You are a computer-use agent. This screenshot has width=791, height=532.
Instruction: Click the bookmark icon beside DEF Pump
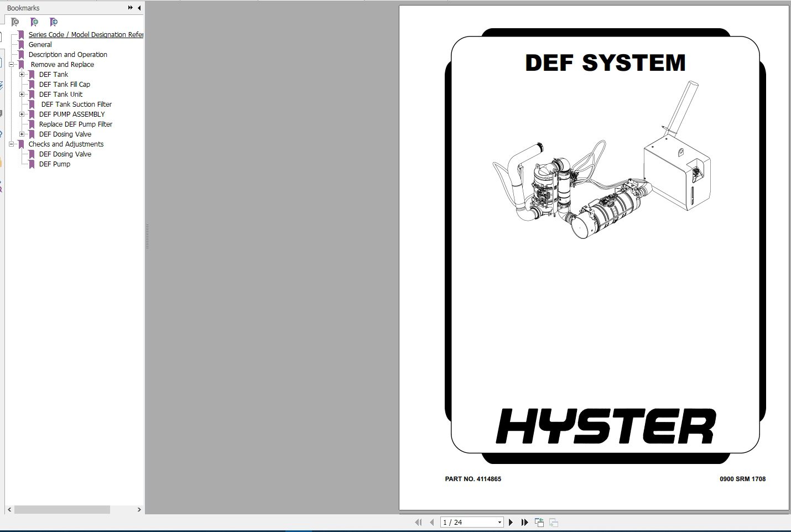tap(32, 164)
